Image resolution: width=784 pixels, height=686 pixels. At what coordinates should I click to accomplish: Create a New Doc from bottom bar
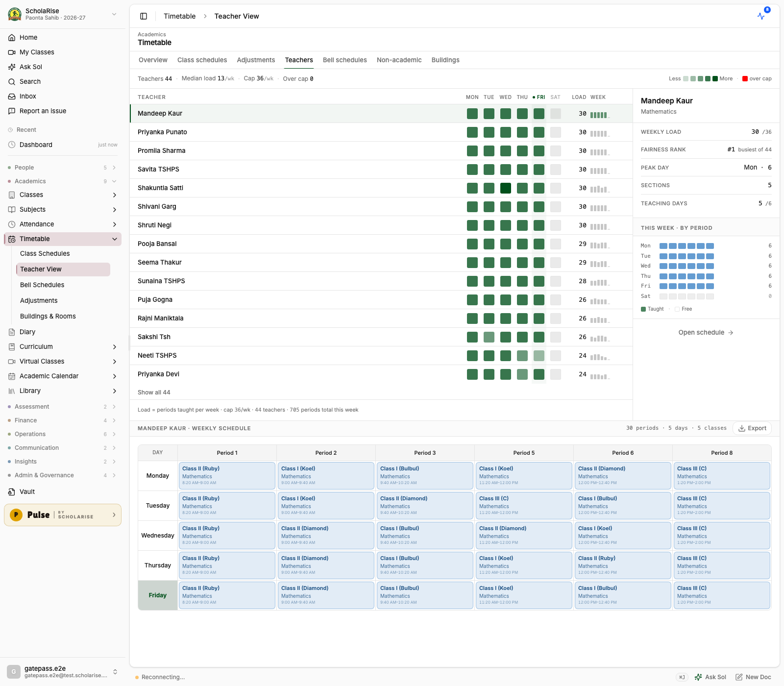[753, 677]
